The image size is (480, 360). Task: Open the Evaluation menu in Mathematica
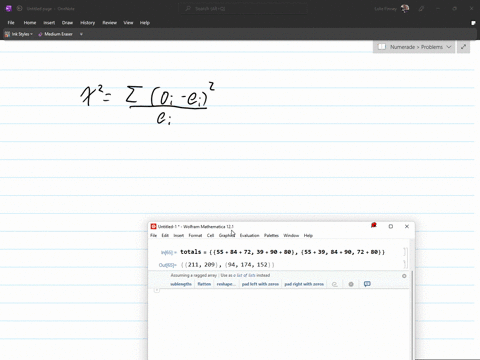tap(249, 235)
